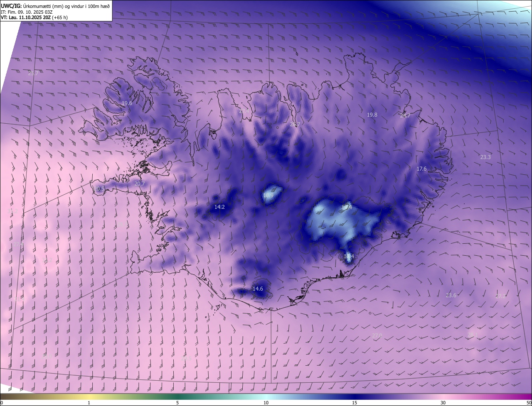Click the 'VT: Lau. 11.10.2025 20Z (+65 h)' line

point(34,17)
